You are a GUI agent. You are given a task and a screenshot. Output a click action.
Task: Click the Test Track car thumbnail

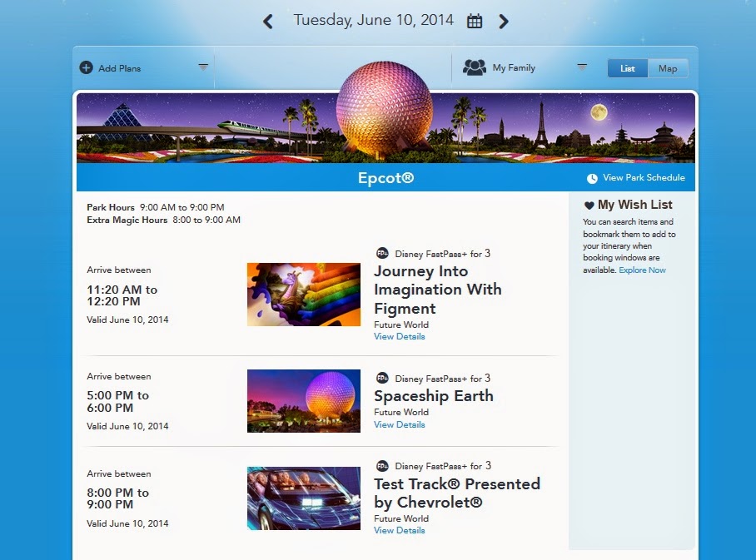(x=304, y=498)
